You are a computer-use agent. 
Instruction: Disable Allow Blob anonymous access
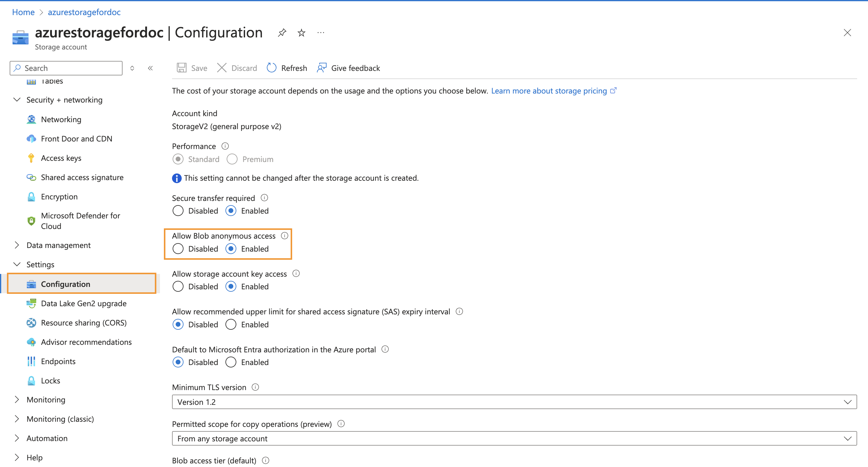[178, 249]
